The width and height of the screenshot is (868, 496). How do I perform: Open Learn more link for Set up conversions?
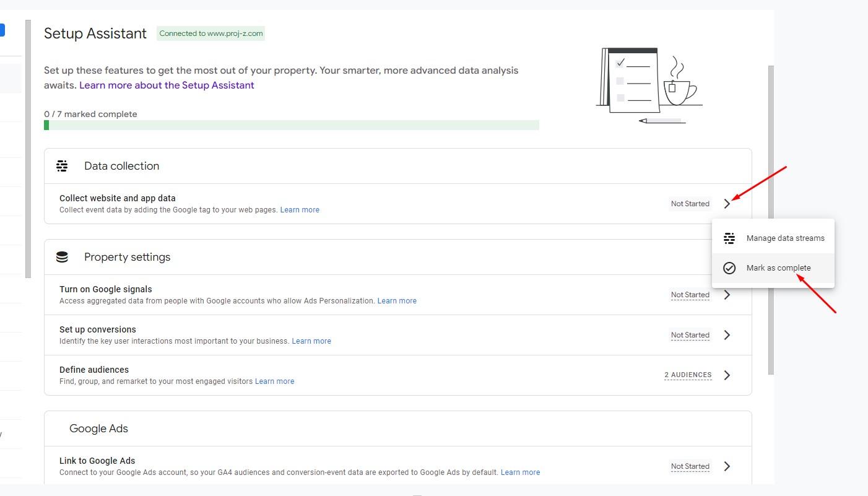coord(311,341)
